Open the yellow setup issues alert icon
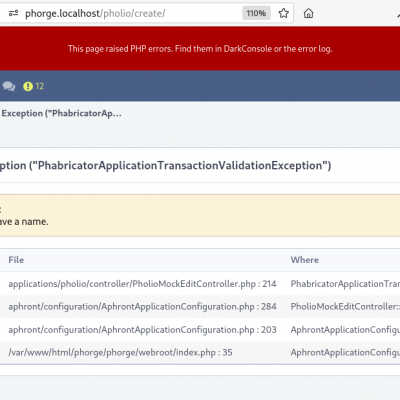This screenshot has height=400, width=400. 28,86
